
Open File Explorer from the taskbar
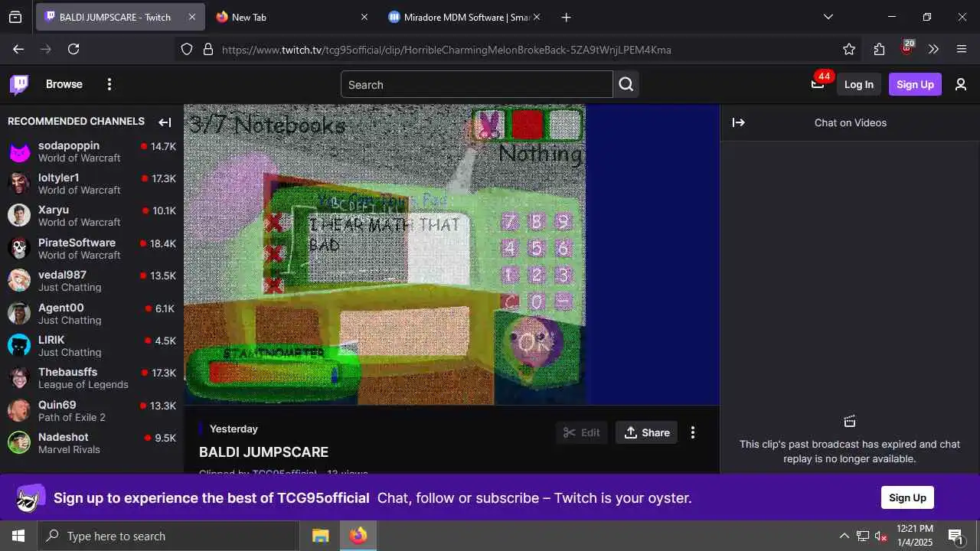point(321,536)
